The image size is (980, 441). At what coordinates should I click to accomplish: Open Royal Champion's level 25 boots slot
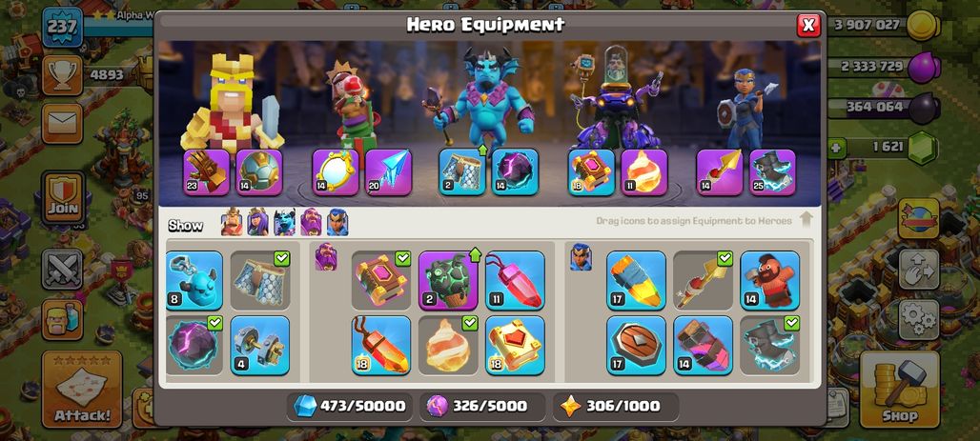(772, 171)
